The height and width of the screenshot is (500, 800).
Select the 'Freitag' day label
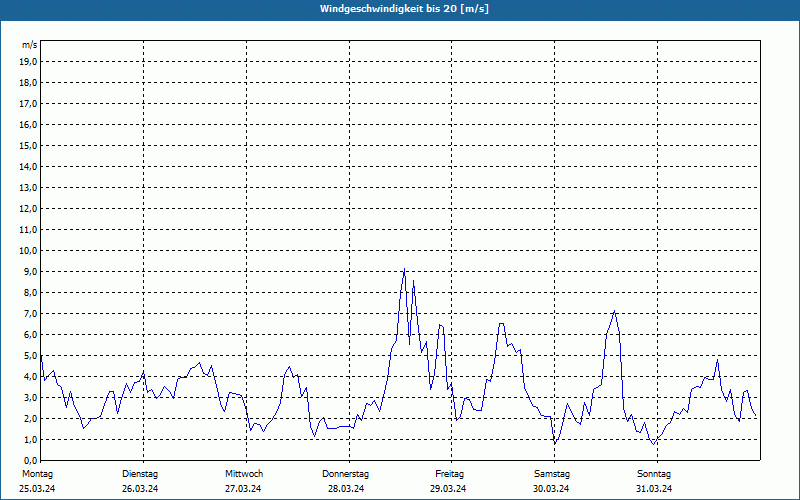(449, 474)
